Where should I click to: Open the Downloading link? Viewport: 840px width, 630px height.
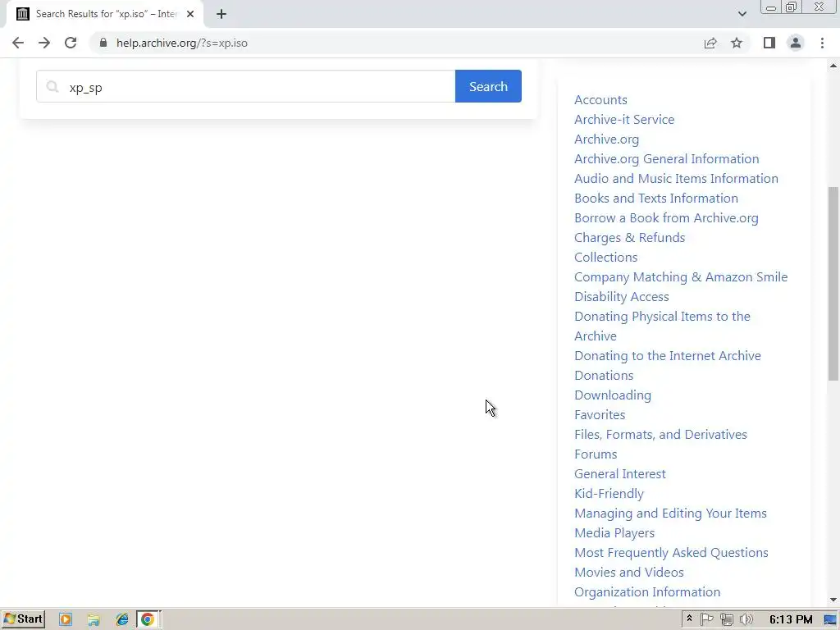point(613,395)
